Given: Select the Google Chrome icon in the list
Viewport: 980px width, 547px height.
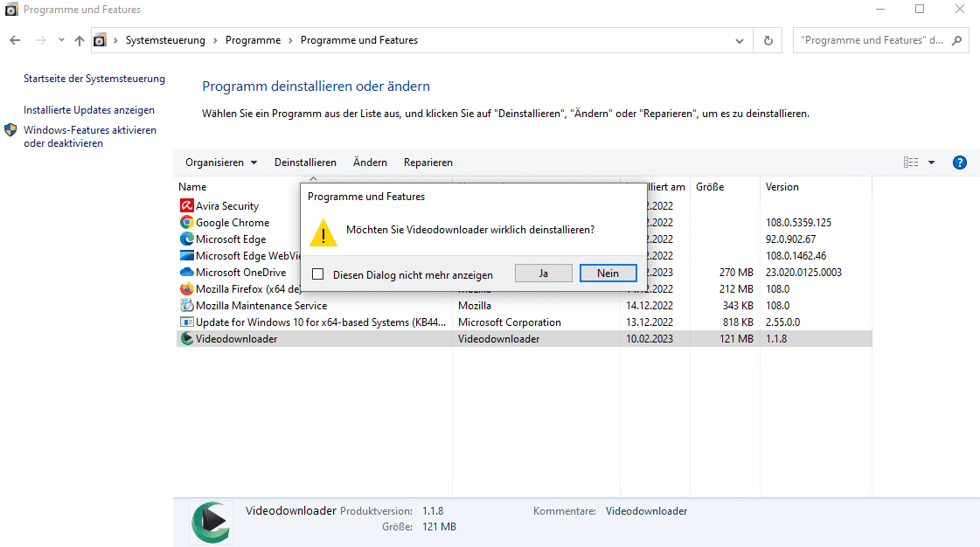Looking at the screenshot, I should tap(186, 222).
